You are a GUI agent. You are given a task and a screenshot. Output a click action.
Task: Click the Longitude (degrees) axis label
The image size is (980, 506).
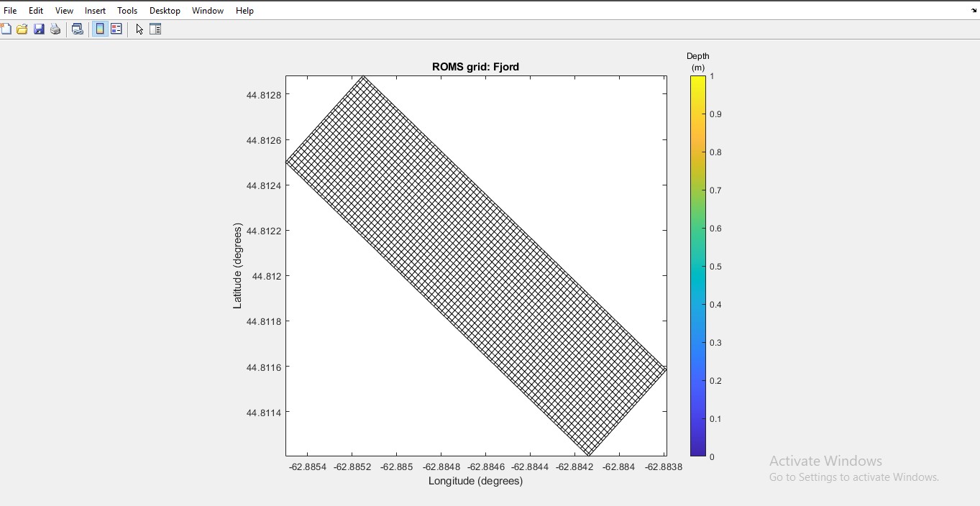coord(475,481)
